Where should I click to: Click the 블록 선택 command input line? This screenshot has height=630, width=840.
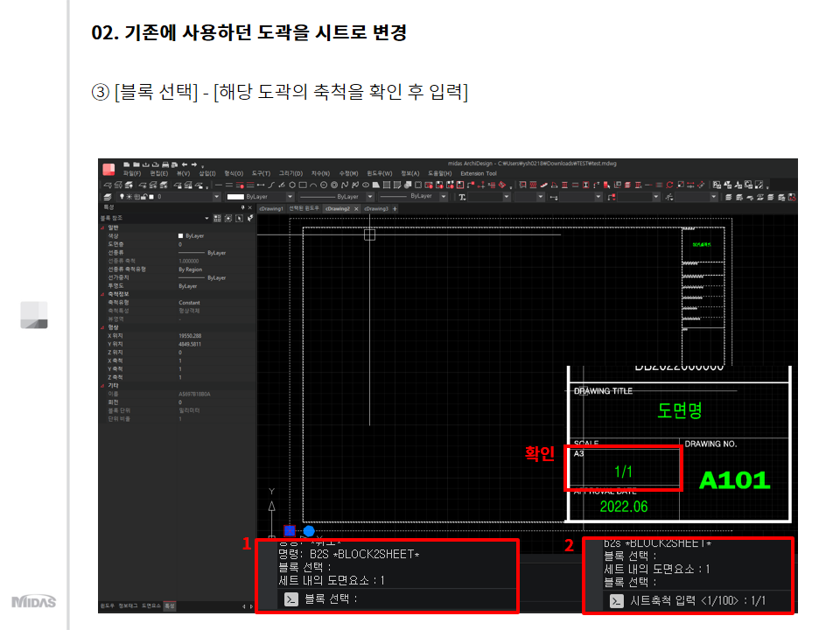click(396, 599)
